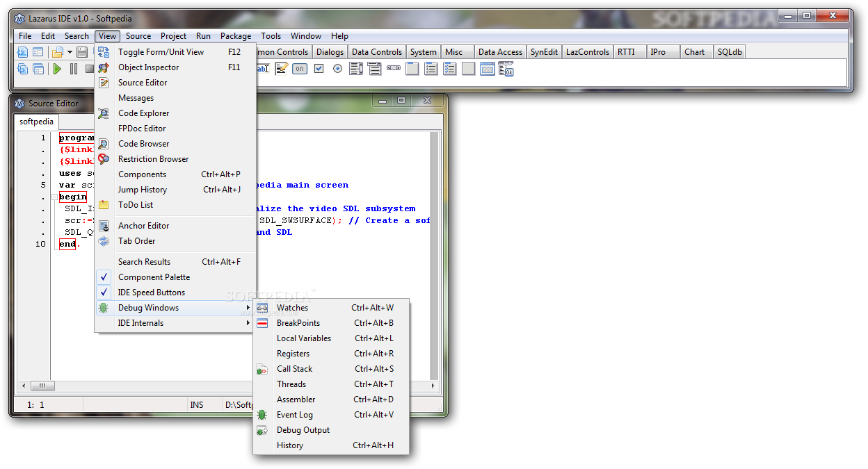The height and width of the screenshot is (469, 868).
Task: Open Registers debug window
Action: pos(331,354)
